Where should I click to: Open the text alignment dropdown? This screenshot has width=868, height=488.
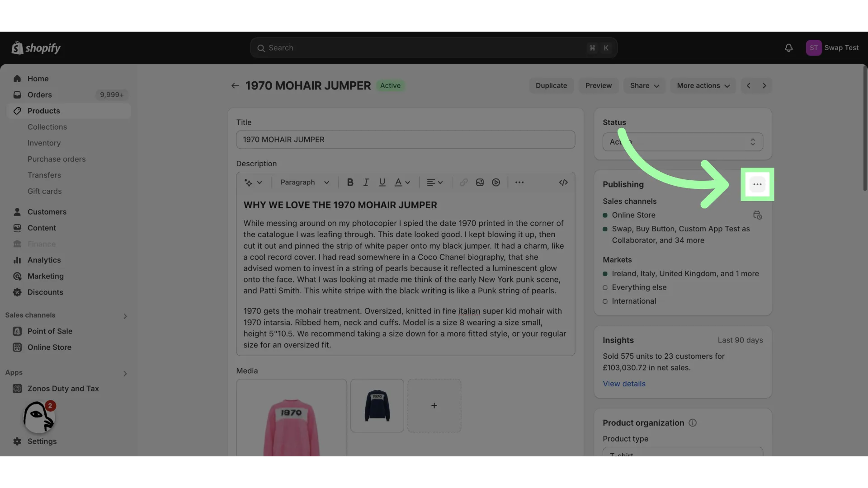(x=434, y=183)
